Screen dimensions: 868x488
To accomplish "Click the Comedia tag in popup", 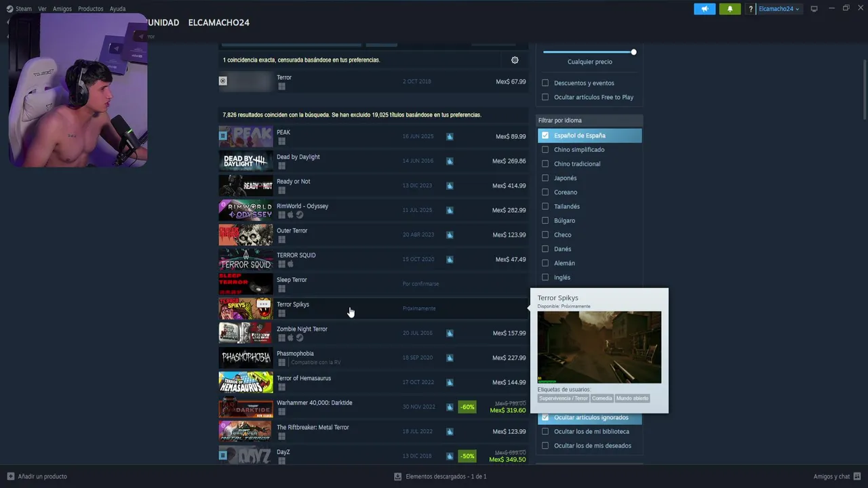I will 601,399.
